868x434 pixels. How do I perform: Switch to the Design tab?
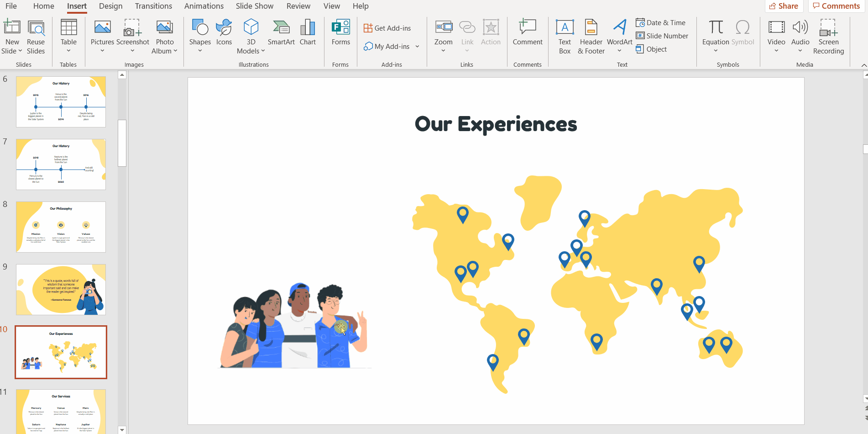[x=110, y=6]
